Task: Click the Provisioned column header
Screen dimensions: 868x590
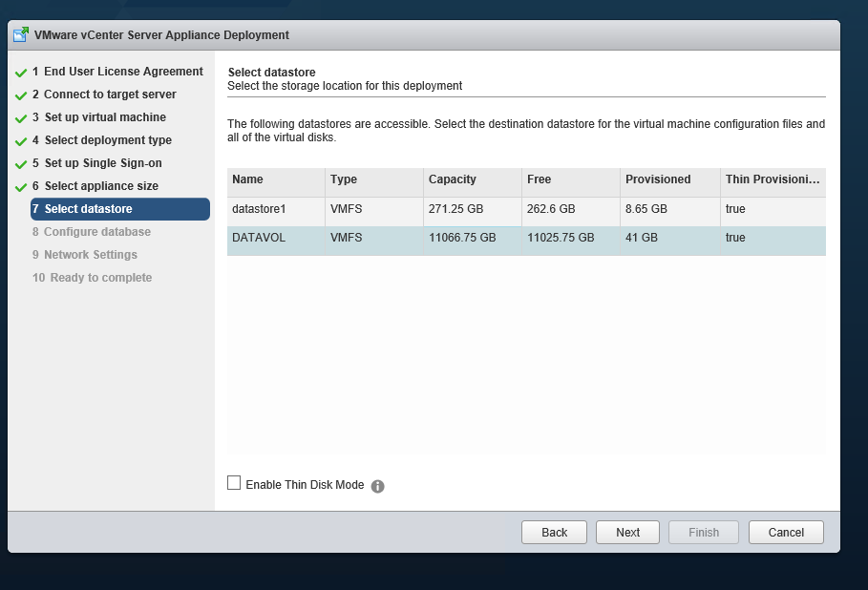Action: [668, 180]
